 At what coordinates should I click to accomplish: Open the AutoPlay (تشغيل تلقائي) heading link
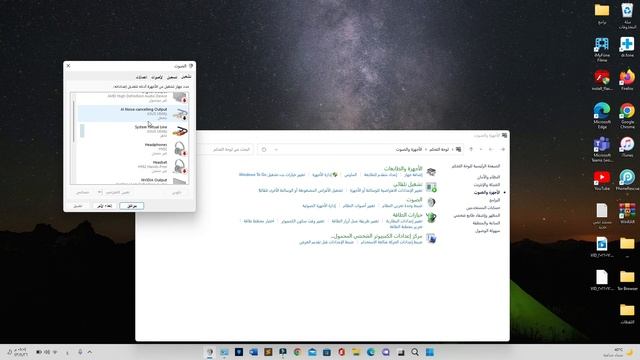pyautogui.click(x=407, y=184)
